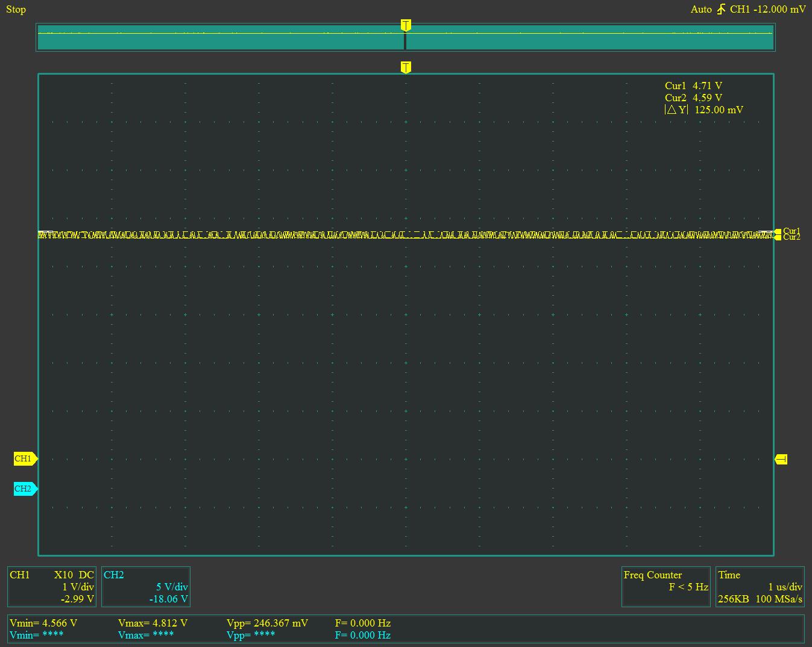Toggle the CH1 X10 probe setting
This screenshot has height=647, width=812.
65,575
